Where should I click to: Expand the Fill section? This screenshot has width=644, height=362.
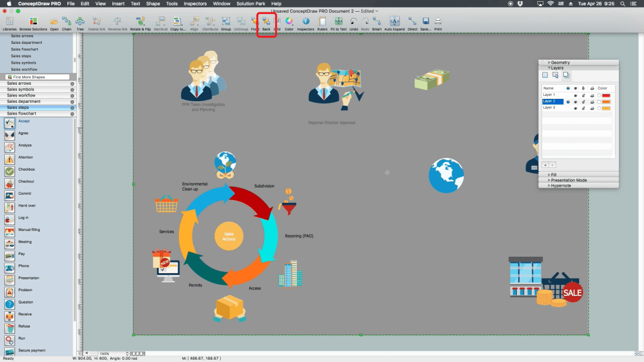coord(549,174)
